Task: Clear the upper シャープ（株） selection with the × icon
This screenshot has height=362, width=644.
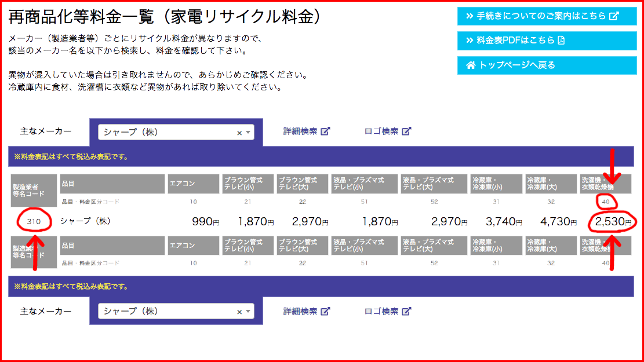Action: click(239, 133)
